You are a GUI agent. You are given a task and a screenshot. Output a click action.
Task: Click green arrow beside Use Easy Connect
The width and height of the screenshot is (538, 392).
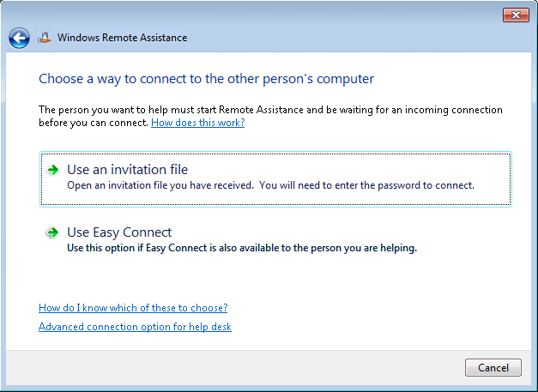point(53,232)
